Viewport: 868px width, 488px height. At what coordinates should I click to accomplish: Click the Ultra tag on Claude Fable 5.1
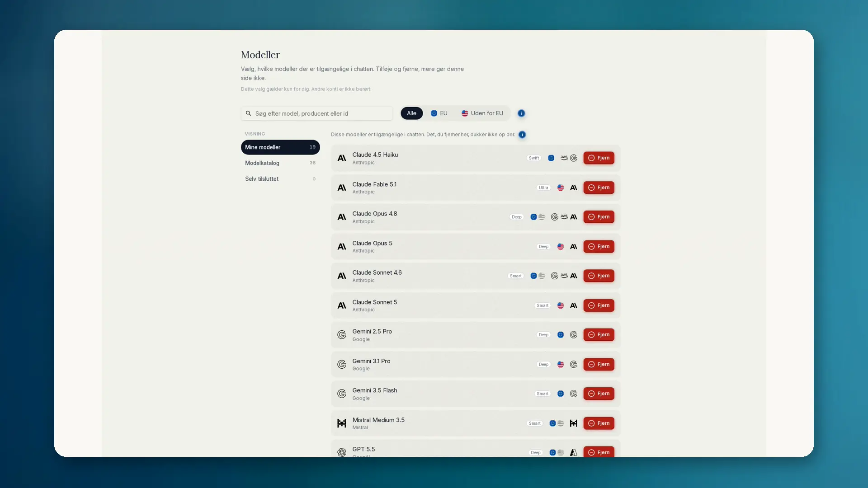pyautogui.click(x=543, y=188)
